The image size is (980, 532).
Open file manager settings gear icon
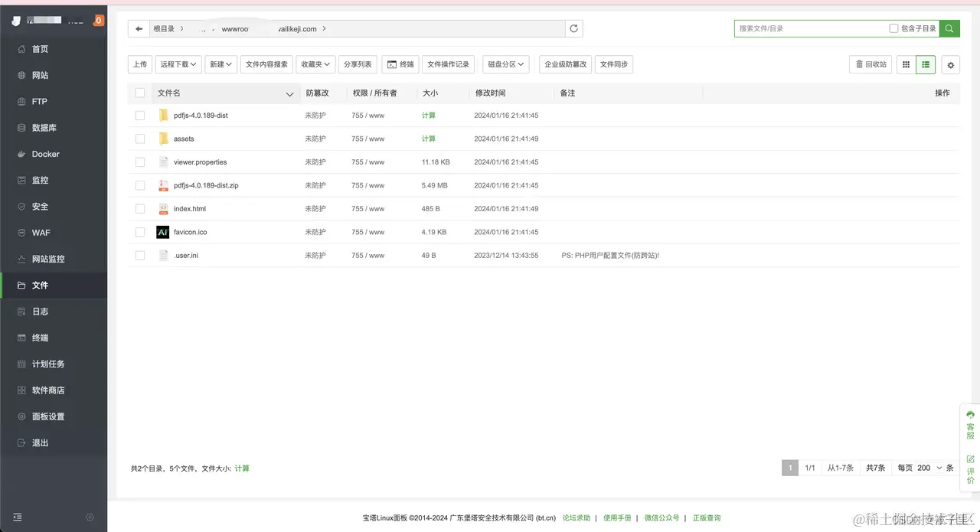click(x=951, y=65)
